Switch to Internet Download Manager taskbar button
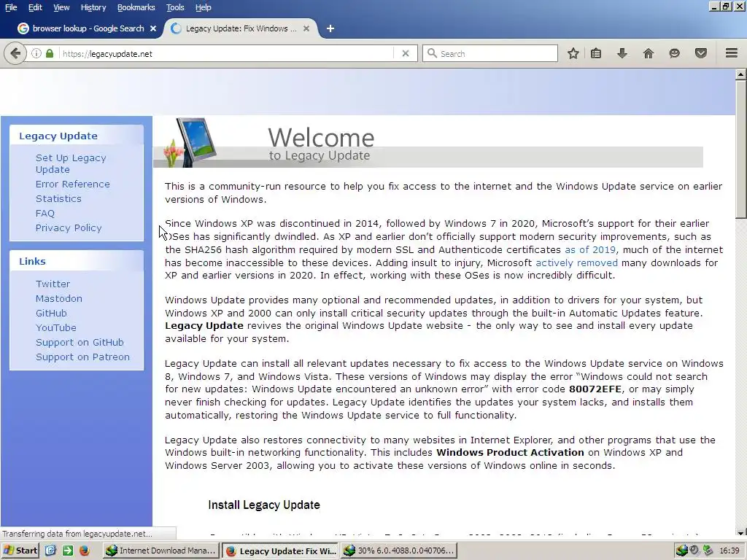The height and width of the screenshot is (560, 747). point(161,551)
